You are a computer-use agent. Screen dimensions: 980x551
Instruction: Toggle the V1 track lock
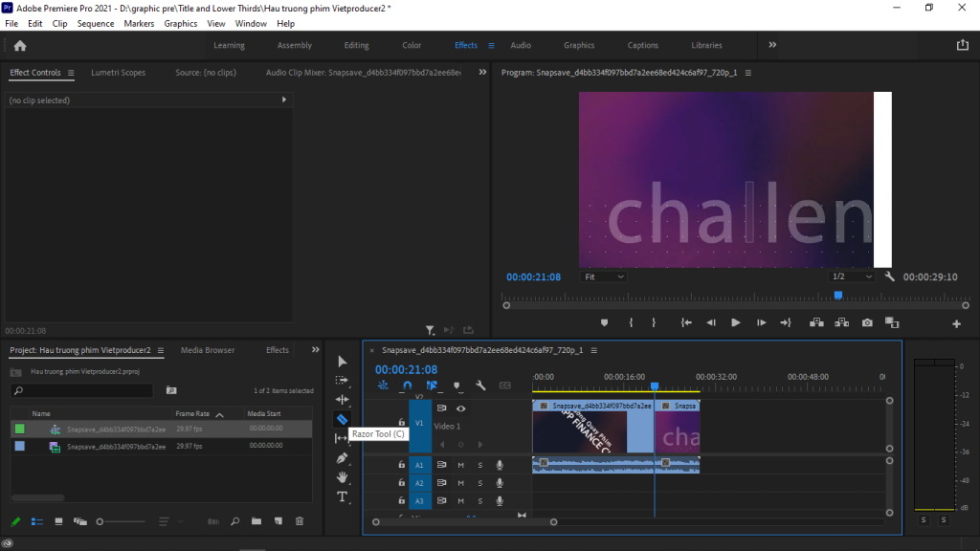pyautogui.click(x=401, y=422)
